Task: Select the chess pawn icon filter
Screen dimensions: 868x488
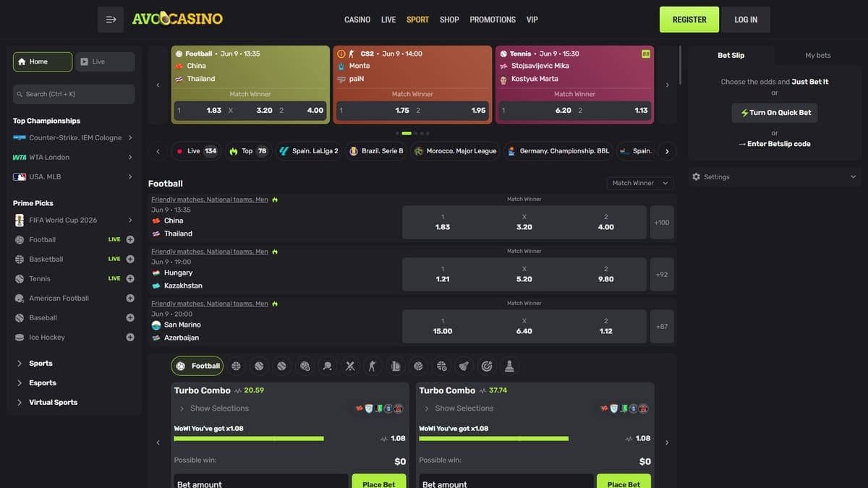Action: (x=509, y=366)
